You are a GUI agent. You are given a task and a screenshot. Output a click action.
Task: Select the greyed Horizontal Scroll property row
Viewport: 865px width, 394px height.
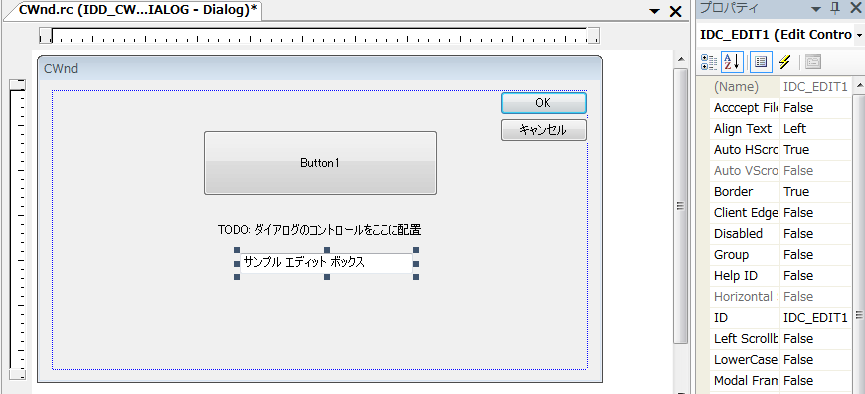point(781,296)
